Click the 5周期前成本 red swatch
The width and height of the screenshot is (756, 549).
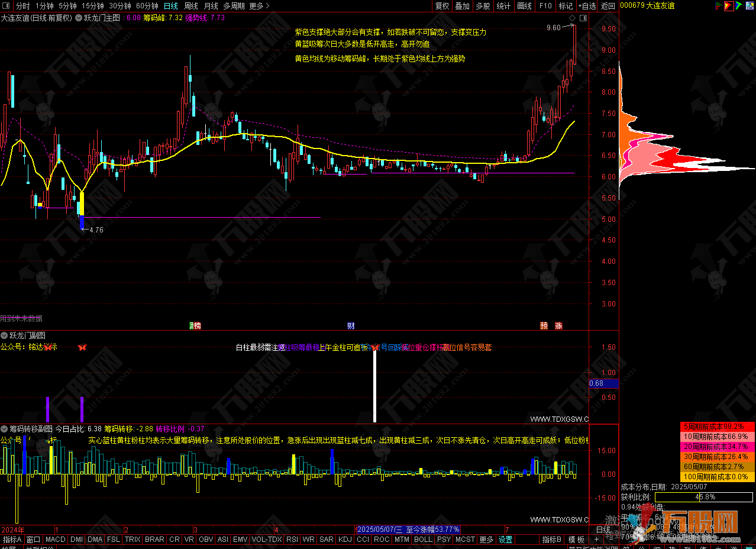718,427
